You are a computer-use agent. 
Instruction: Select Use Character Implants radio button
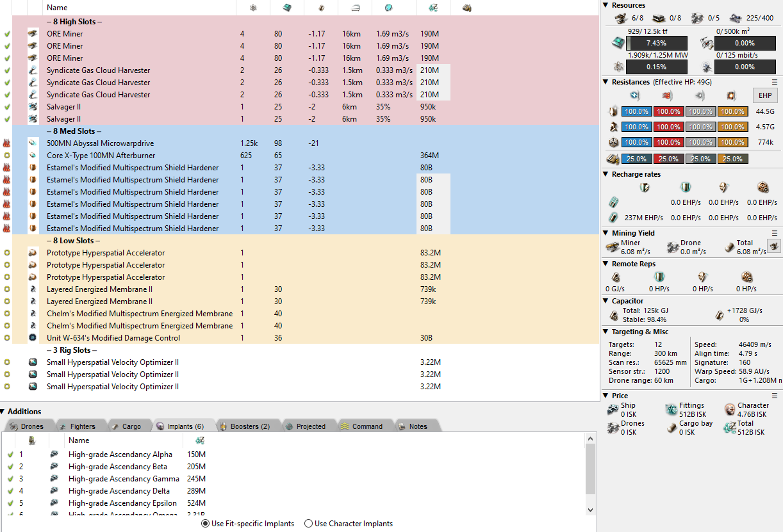point(308,524)
